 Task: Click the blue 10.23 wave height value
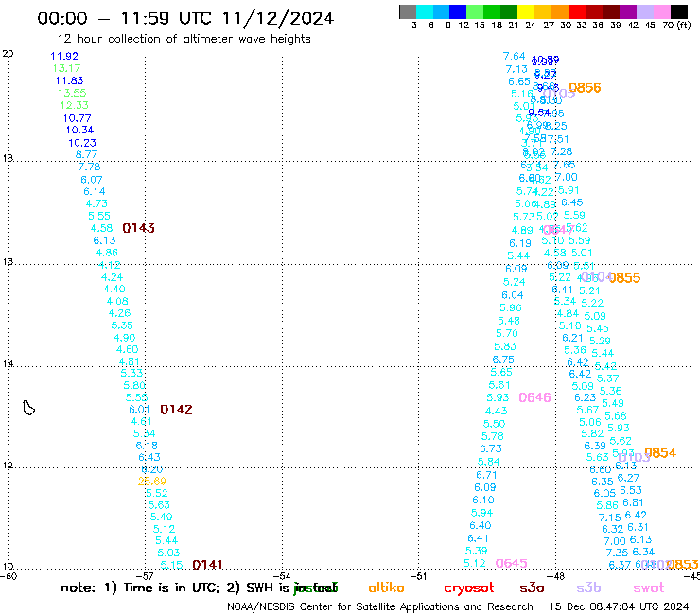(x=82, y=143)
